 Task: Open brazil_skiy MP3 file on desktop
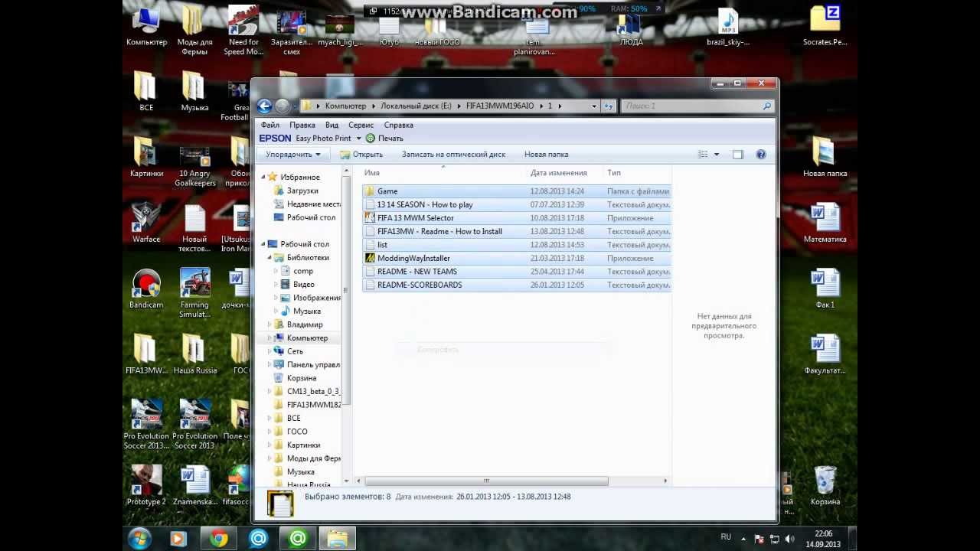[728, 25]
